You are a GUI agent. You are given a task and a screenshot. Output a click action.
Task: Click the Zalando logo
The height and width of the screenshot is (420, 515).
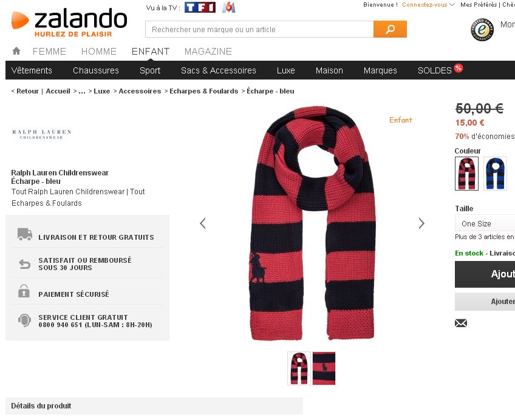pyautogui.click(x=69, y=22)
